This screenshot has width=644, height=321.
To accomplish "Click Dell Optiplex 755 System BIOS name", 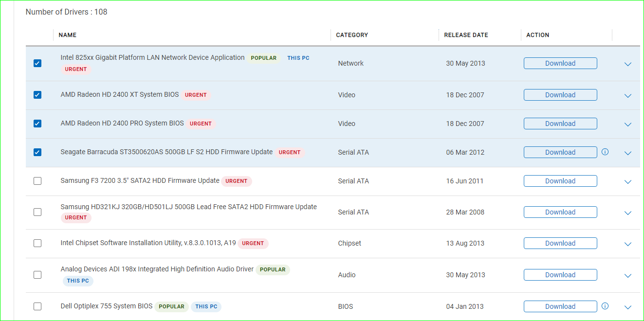I will tap(107, 306).
